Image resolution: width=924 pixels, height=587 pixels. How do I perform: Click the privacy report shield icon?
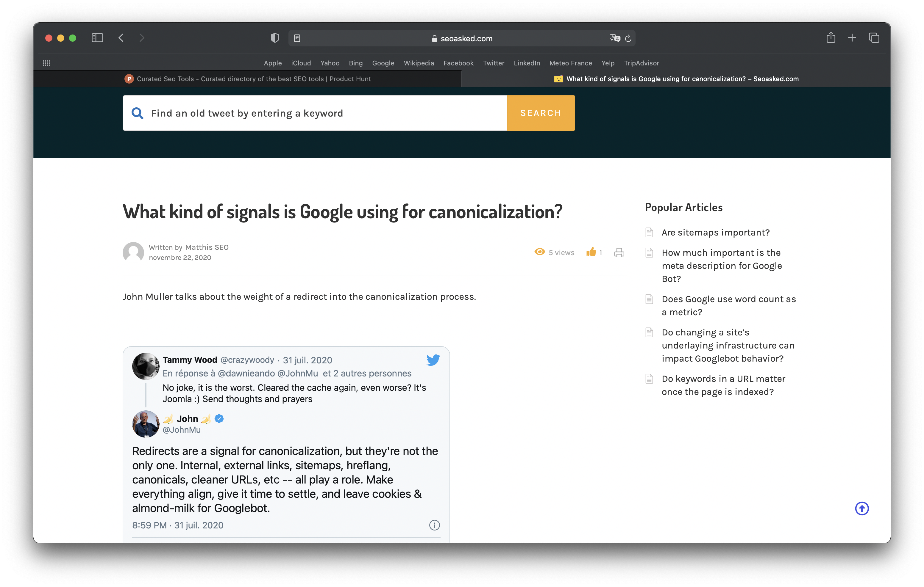(x=275, y=38)
